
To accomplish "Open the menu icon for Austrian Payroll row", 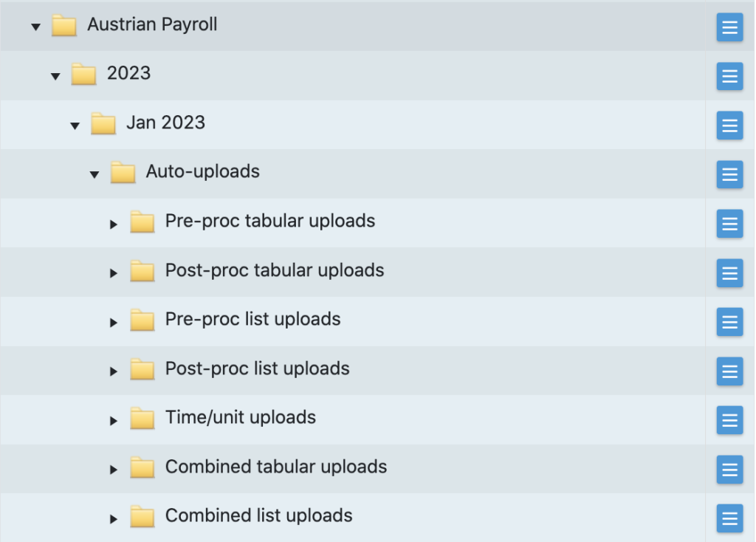I will tap(729, 27).
